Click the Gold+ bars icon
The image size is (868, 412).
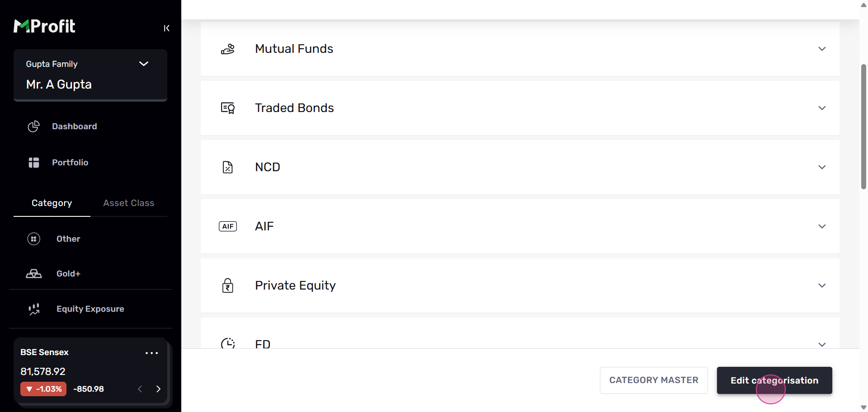34,274
